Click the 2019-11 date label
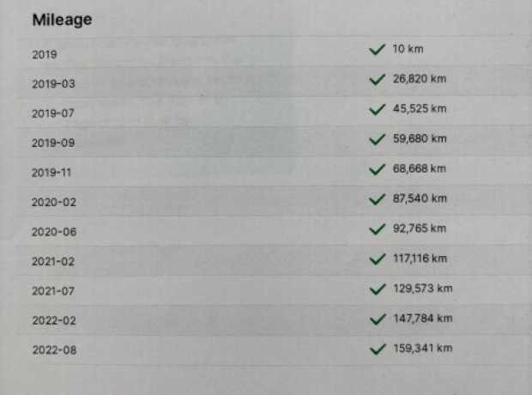The width and height of the screenshot is (532, 395). [x=51, y=173]
